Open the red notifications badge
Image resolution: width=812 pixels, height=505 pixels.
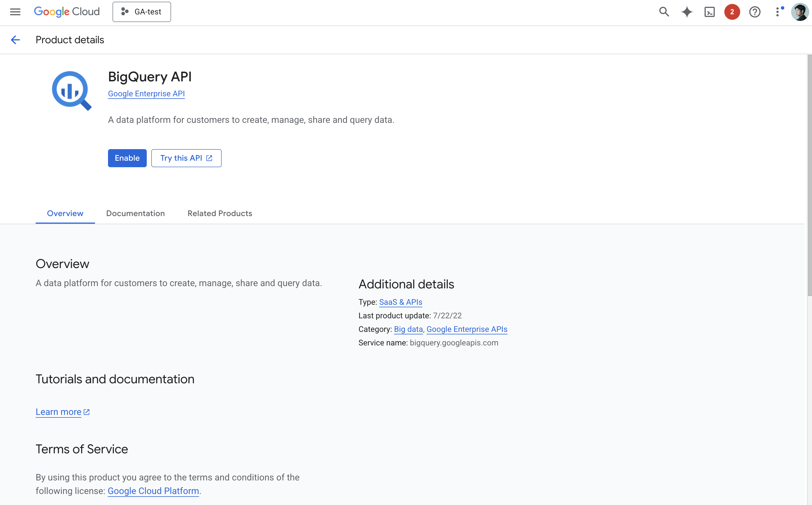coord(732,12)
